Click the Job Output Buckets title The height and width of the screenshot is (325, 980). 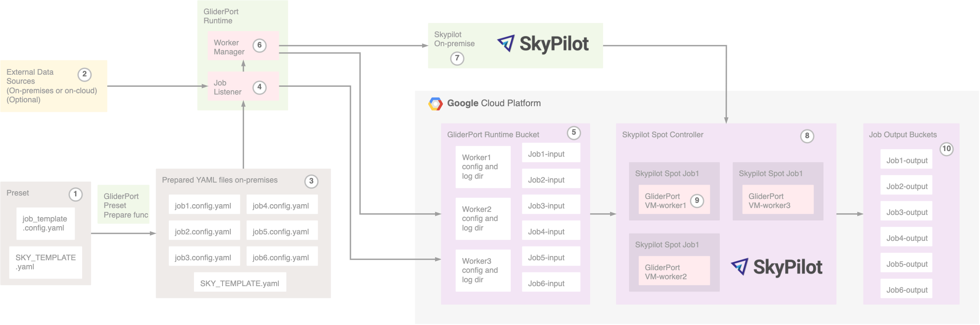click(x=903, y=135)
